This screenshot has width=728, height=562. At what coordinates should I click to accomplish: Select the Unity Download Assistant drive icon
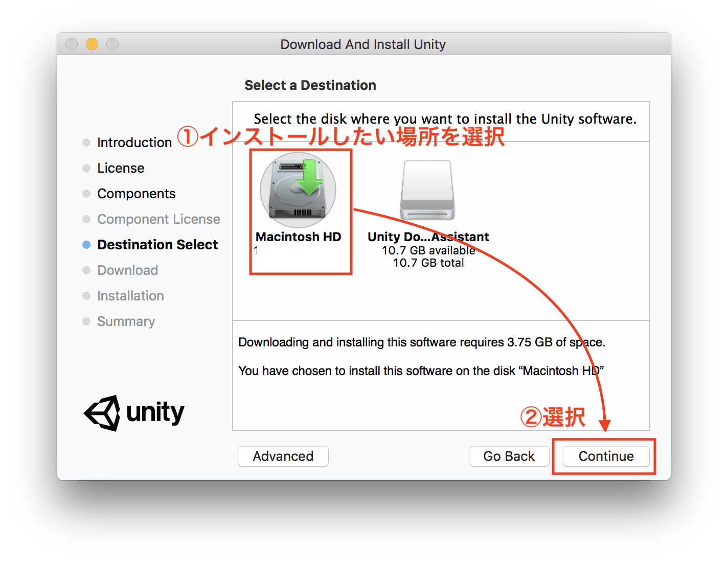427,190
